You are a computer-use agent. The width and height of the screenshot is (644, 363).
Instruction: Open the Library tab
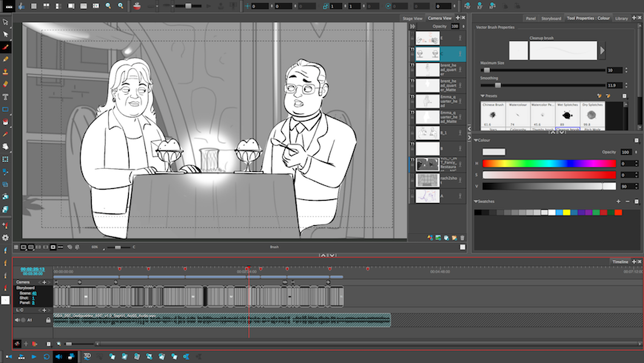pyautogui.click(x=621, y=18)
